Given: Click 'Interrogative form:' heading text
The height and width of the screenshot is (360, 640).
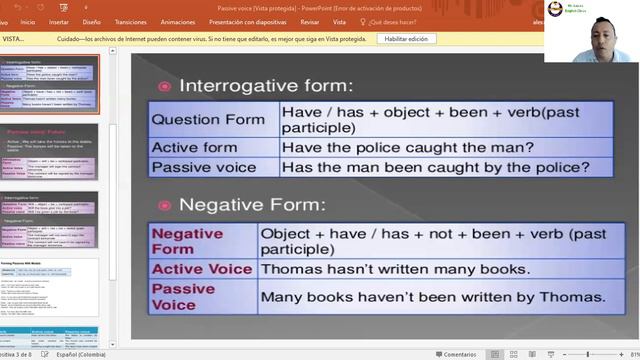Looking at the screenshot, I should pos(266,86).
